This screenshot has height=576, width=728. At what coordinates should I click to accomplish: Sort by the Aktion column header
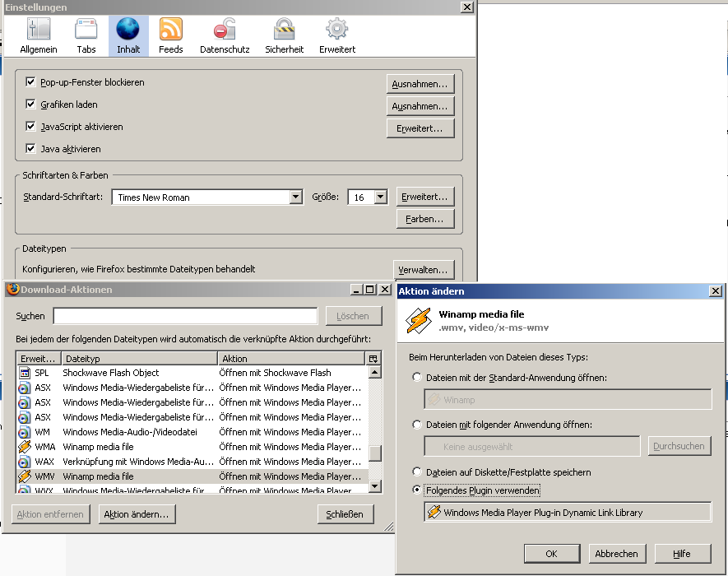tap(291, 358)
